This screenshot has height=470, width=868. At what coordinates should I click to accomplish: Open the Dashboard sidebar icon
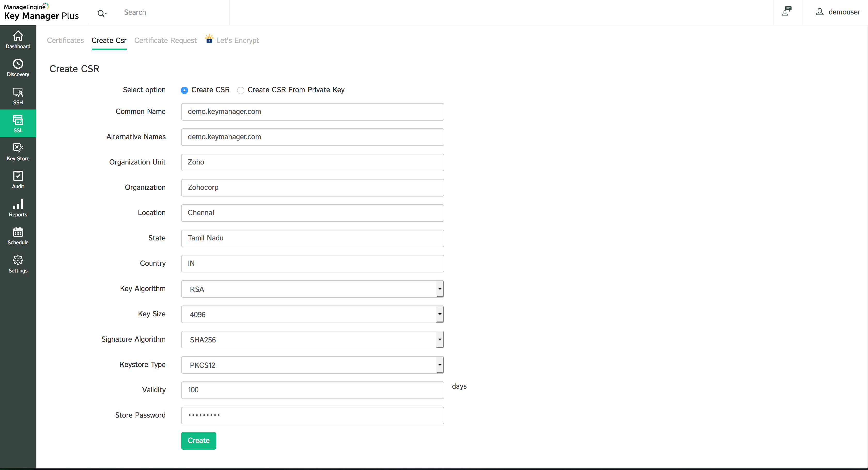[x=18, y=40]
